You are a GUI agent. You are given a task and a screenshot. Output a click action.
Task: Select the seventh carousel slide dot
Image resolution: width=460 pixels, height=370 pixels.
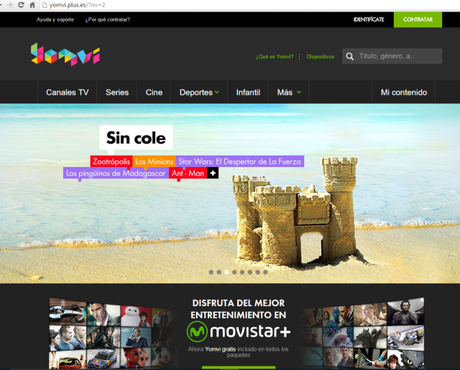pyautogui.click(x=257, y=272)
